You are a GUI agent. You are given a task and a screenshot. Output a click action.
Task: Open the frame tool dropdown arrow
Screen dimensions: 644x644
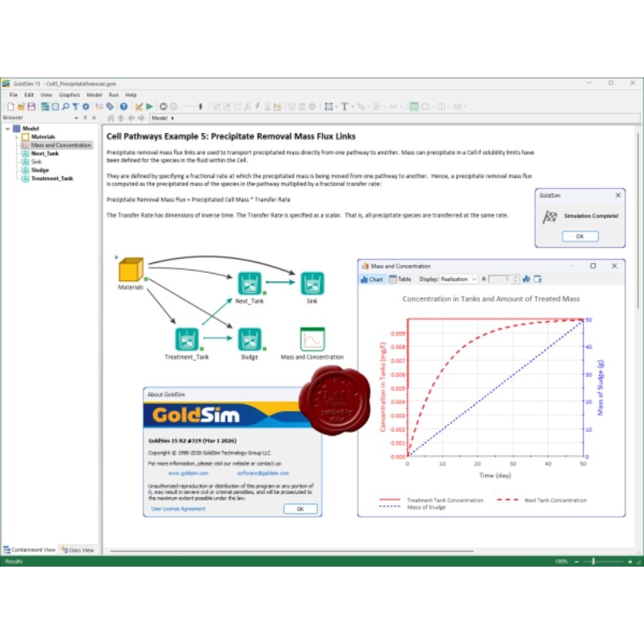pos(336,107)
